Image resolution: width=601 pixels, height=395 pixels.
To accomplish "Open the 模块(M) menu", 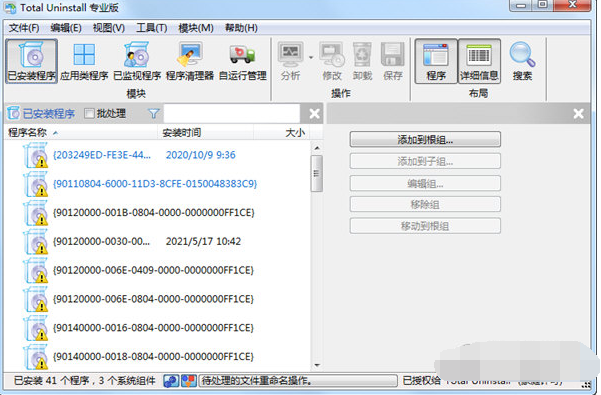I will [196, 28].
